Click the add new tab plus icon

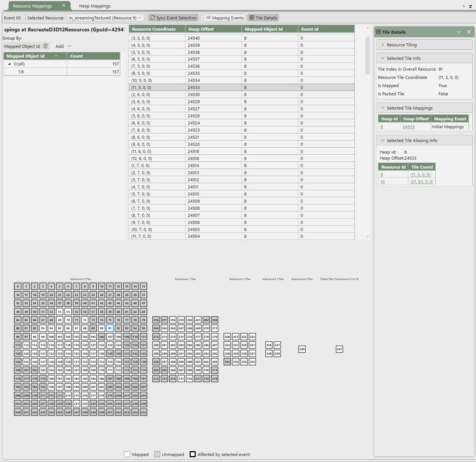(x=464, y=6)
